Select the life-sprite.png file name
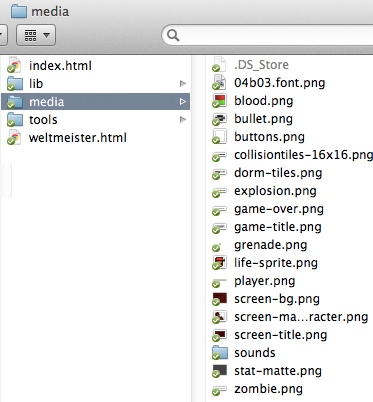 coord(276,263)
